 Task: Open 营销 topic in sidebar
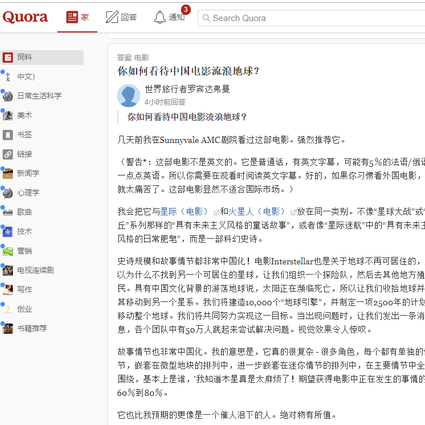[24, 251]
